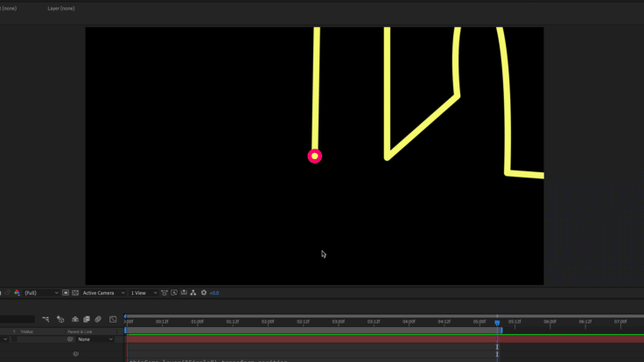Click the lower keyframe at the playhead
The image size is (644, 362).
click(x=497, y=354)
